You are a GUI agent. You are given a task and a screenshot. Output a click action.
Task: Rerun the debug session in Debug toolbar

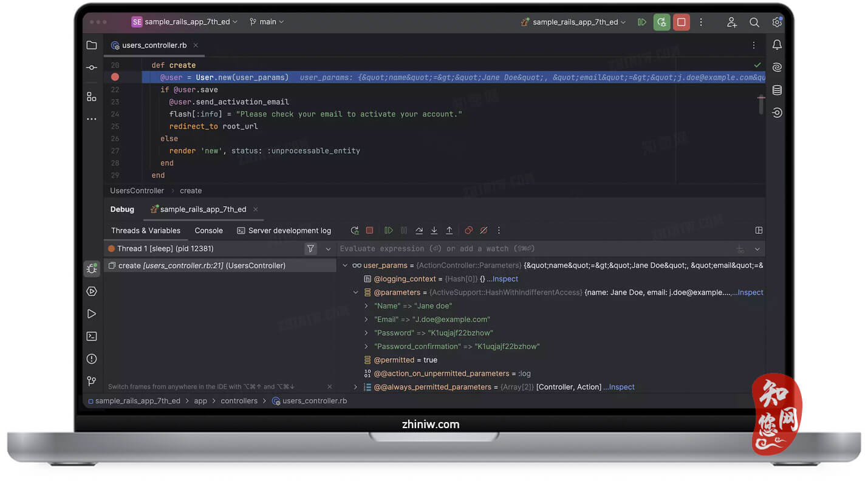pyautogui.click(x=355, y=231)
